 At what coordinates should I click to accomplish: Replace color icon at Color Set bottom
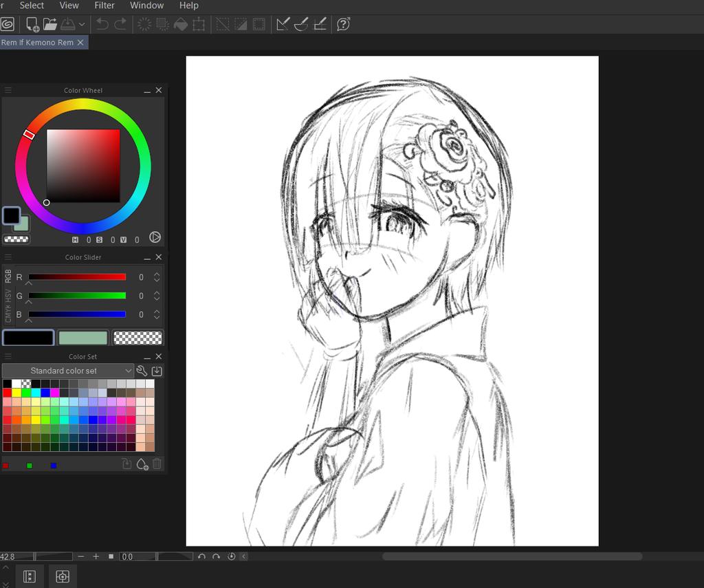[x=127, y=464]
